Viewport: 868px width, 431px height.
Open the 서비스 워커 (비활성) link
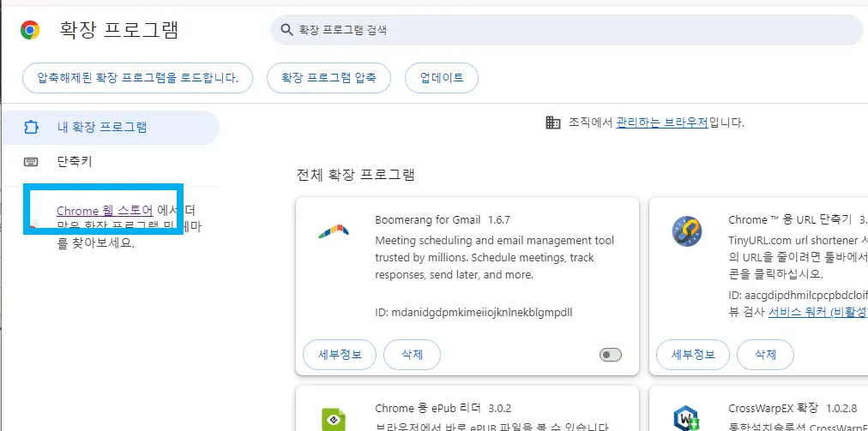point(818,312)
